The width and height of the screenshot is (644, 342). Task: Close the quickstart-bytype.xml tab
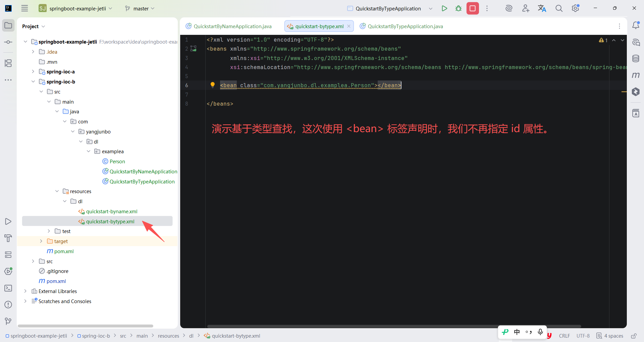tap(349, 26)
